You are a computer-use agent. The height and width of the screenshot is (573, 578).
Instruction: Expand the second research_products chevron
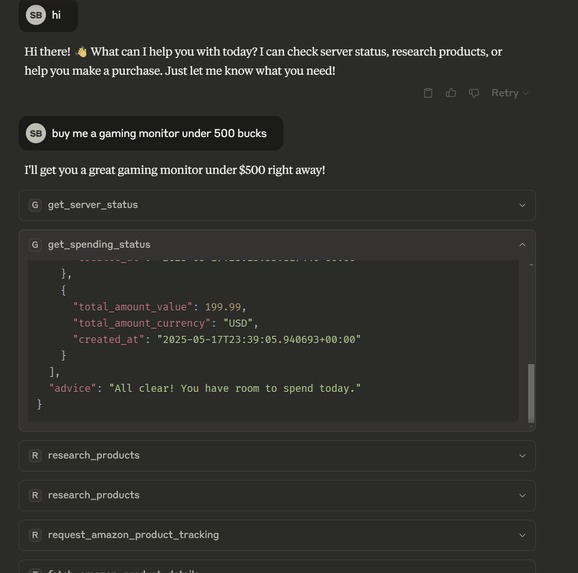click(x=522, y=495)
